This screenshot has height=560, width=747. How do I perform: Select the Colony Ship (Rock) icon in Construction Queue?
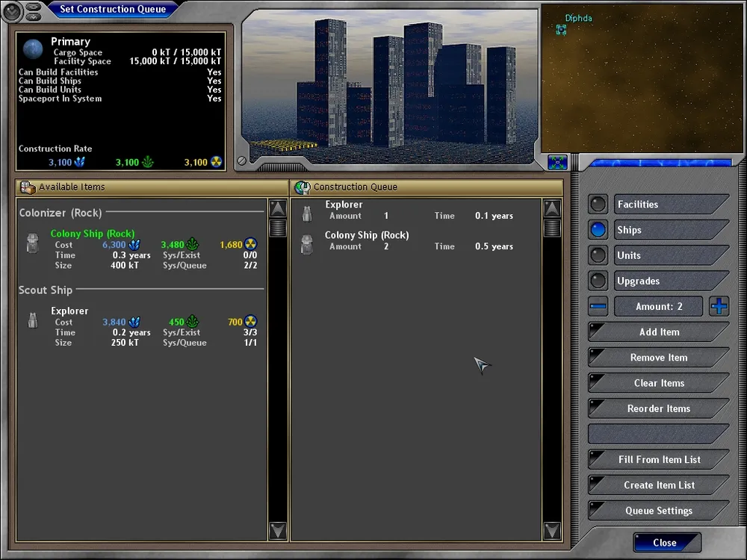tap(306, 244)
